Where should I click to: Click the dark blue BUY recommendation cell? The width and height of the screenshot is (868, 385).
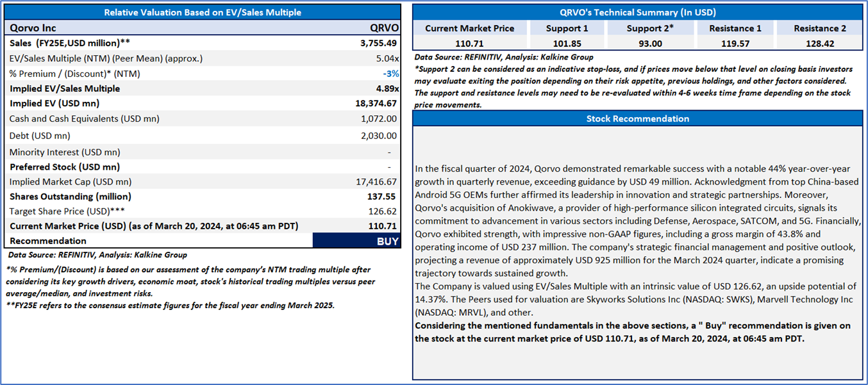pyautogui.click(x=356, y=241)
